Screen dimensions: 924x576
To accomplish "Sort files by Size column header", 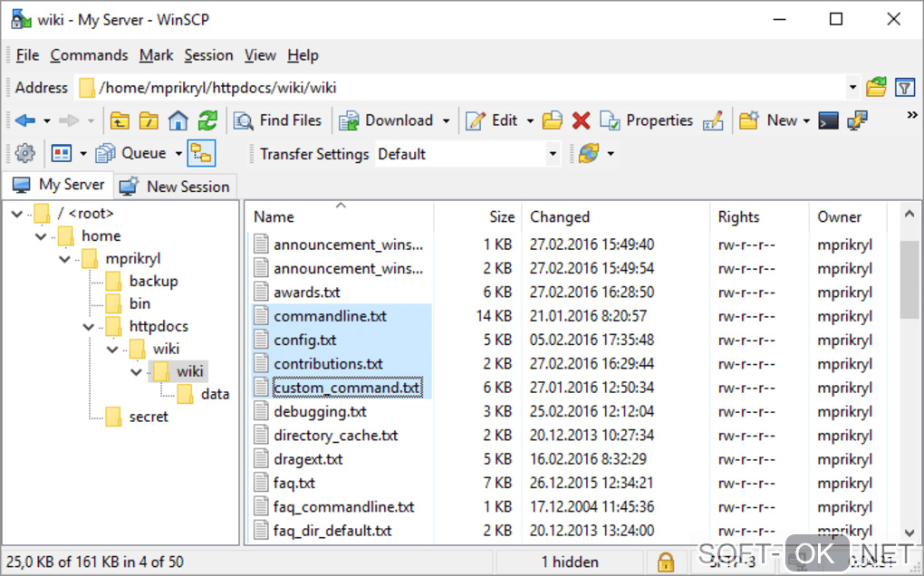I will (477, 216).
